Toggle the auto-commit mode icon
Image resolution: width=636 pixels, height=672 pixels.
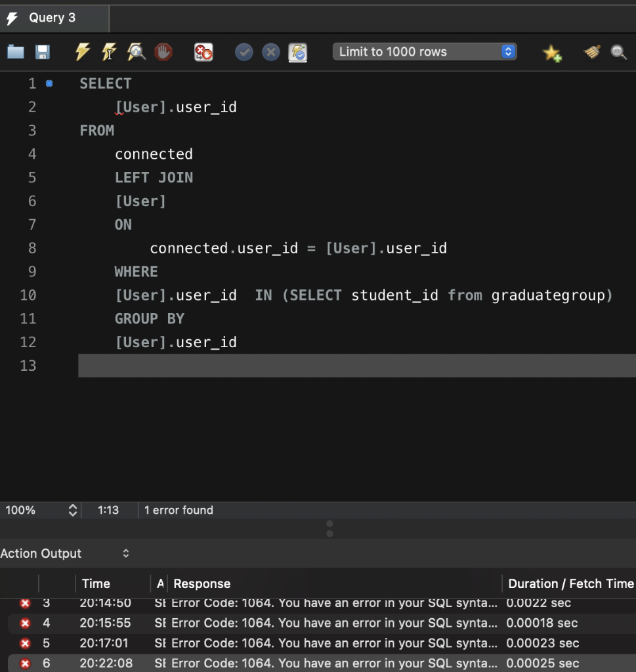(298, 52)
